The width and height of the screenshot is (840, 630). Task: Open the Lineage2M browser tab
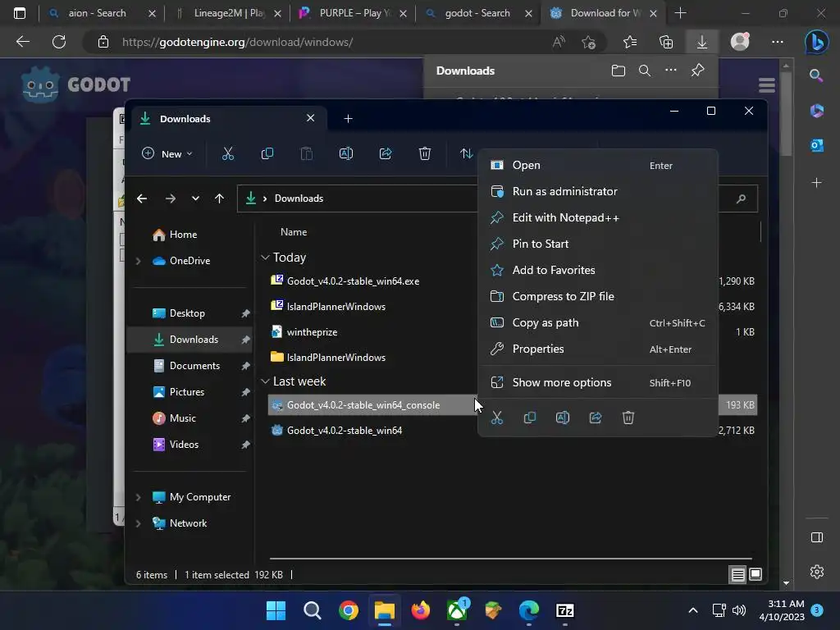point(230,13)
